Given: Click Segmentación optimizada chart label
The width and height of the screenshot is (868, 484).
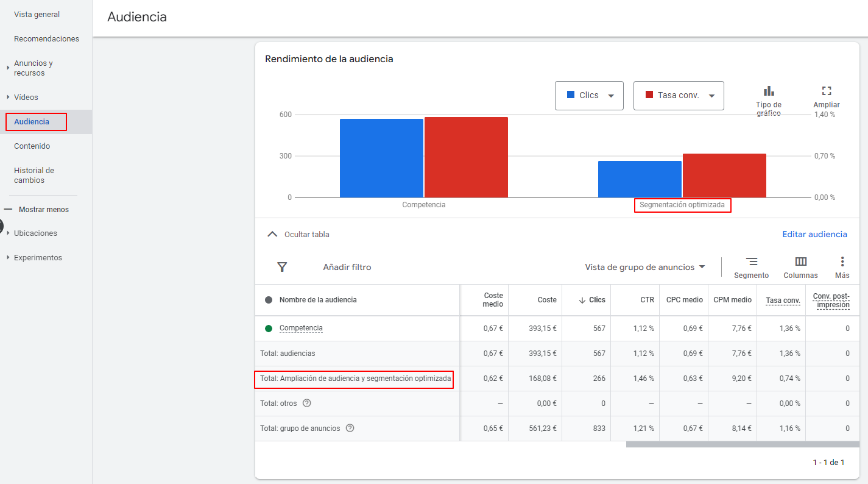Looking at the screenshot, I should pos(682,205).
